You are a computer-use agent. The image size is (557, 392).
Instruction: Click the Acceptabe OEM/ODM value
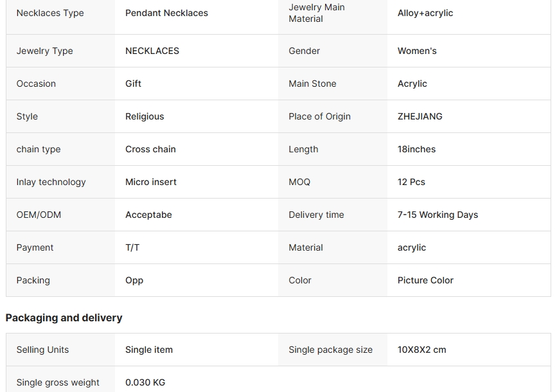click(148, 215)
